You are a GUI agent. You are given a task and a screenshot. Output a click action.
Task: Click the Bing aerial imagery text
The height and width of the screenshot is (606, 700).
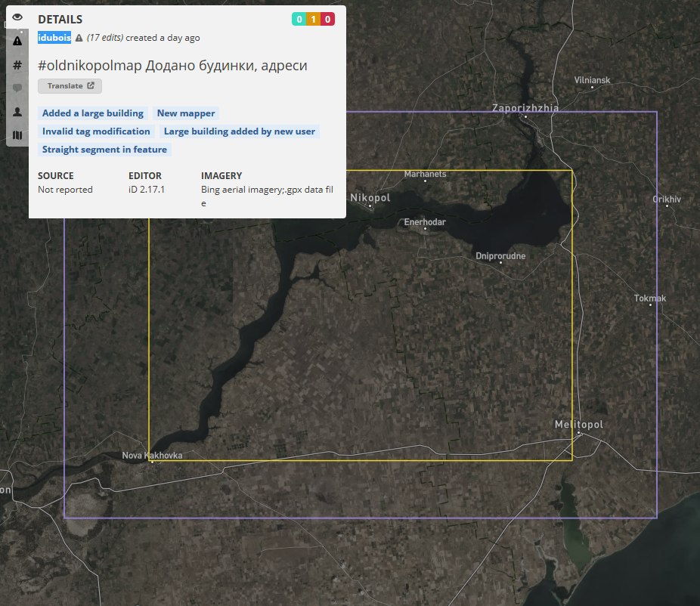267,196
